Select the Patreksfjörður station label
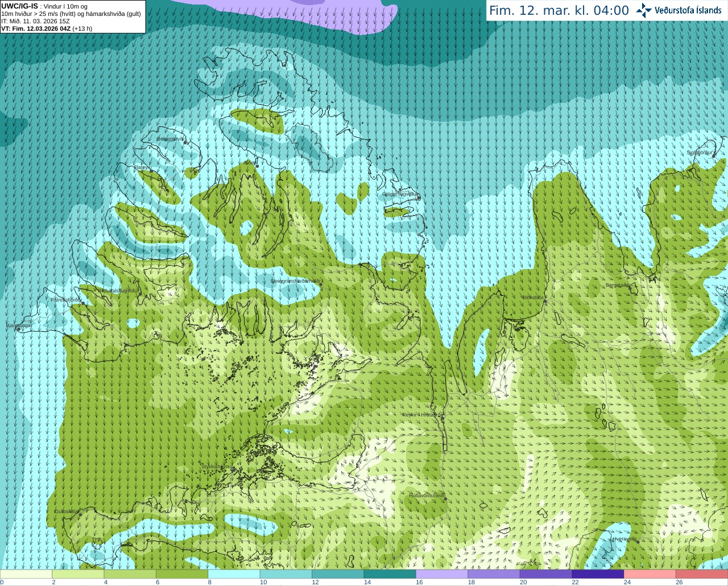Image resolution: width=728 pixels, height=586 pixels. [x=66, y=300]
